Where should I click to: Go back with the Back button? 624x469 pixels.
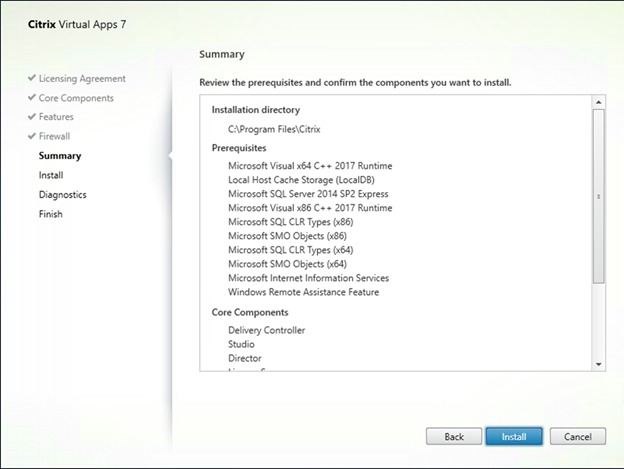pyautogui.click(x=454, y=436)
